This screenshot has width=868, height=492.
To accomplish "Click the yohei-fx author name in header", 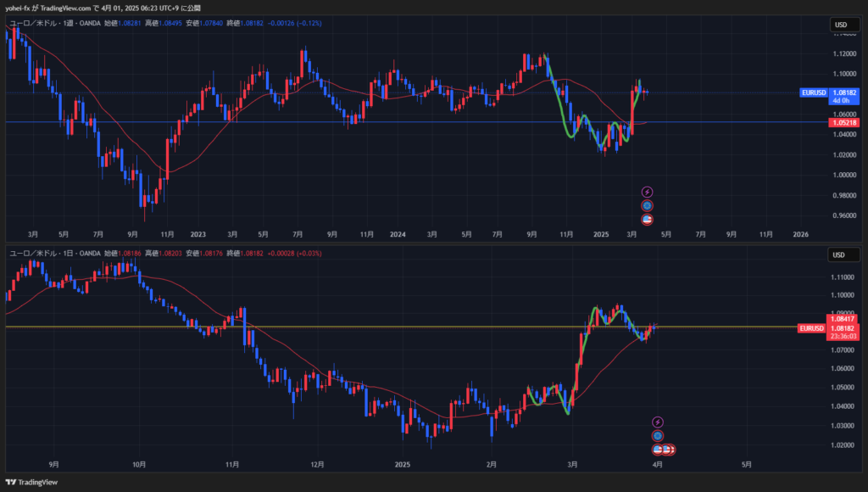I will (x=19, y=7).
